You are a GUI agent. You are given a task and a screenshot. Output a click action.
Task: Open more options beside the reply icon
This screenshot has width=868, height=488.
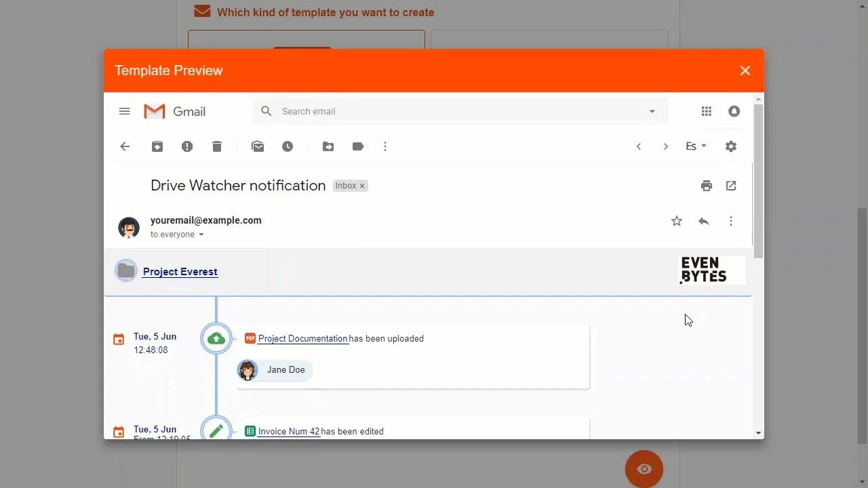(x=731, y=221)
